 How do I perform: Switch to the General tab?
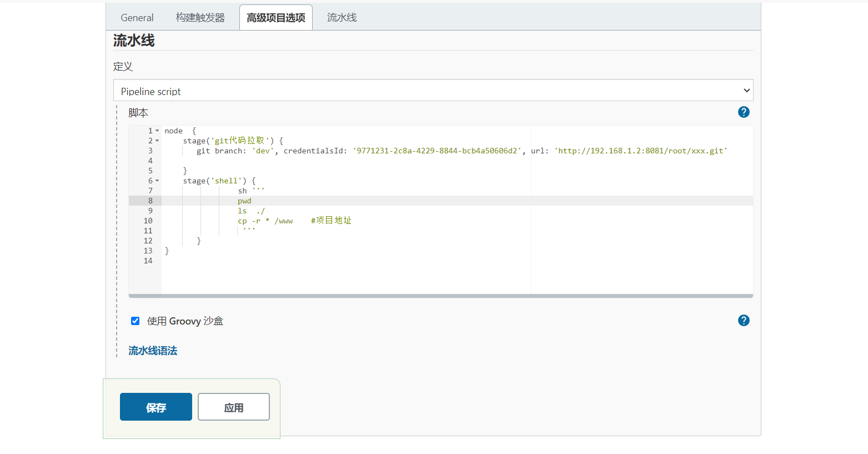pyautogui.click(x=137, y=18)
